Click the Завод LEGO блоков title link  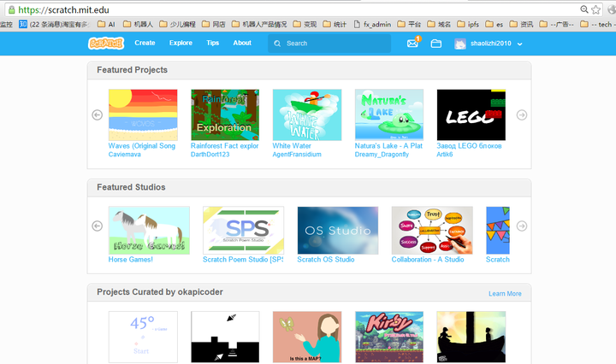pyautogui.click(x=469, y=146)
